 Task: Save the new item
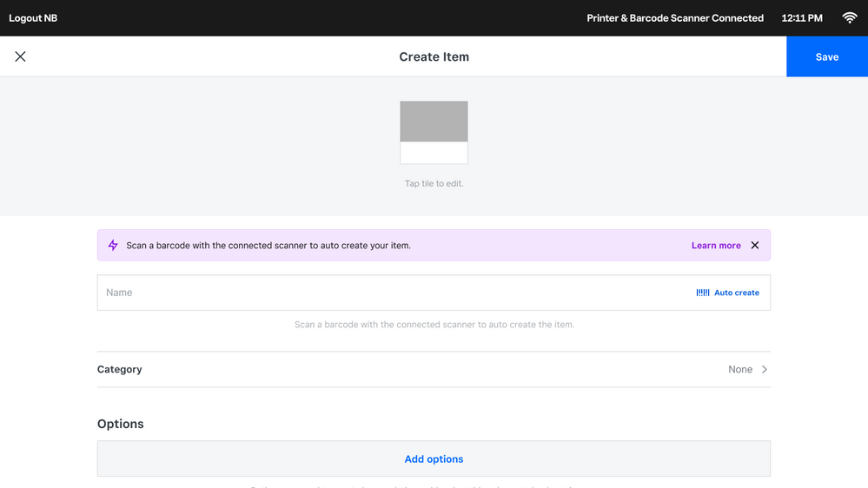point(826,56)
